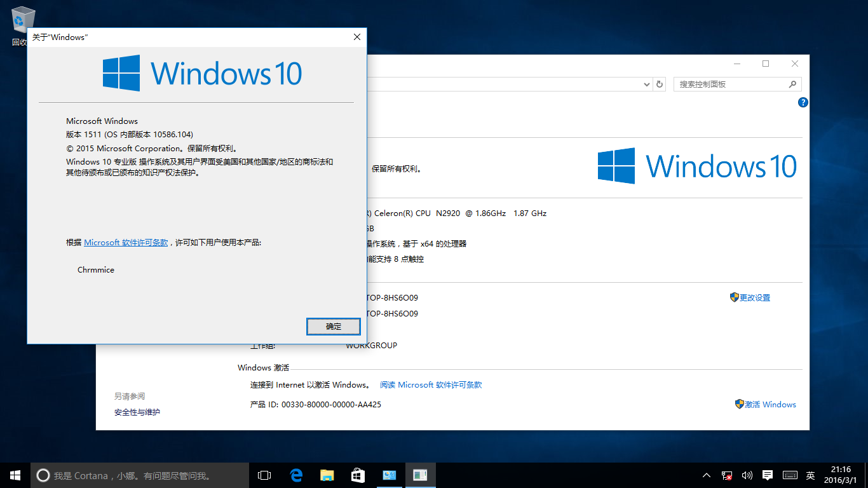Click the product ID 00330-80000-00000-AA425 text

[331, 405]
